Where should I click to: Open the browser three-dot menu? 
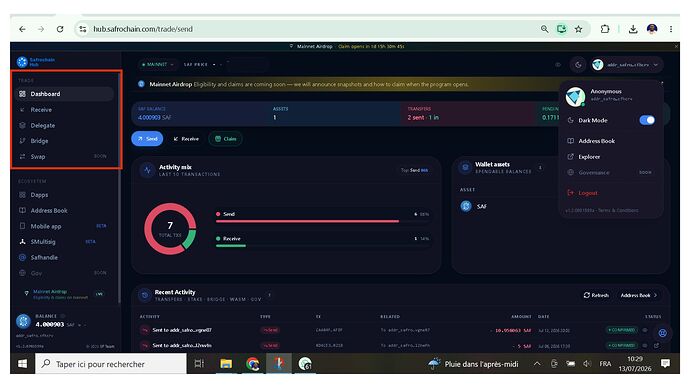tap(671, 29)
